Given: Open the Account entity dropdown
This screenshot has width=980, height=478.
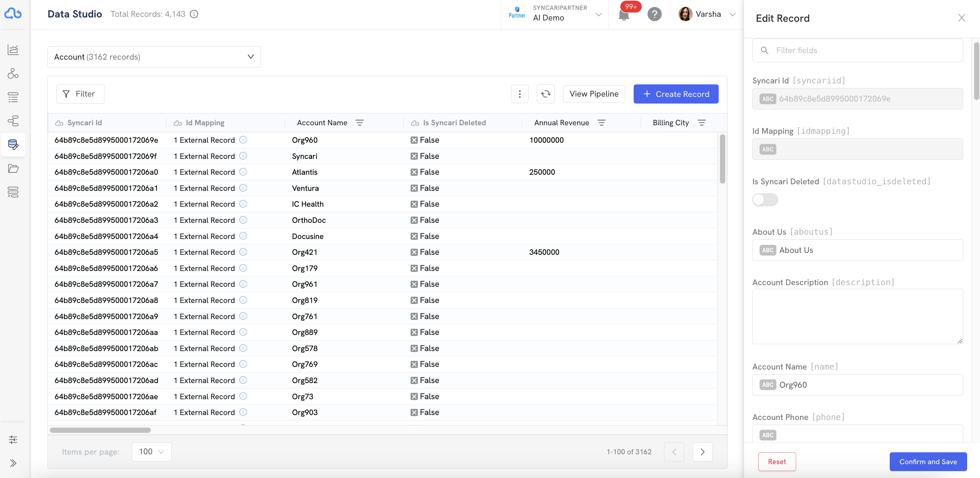Looking at the screenshot, I should pos(154,57).
